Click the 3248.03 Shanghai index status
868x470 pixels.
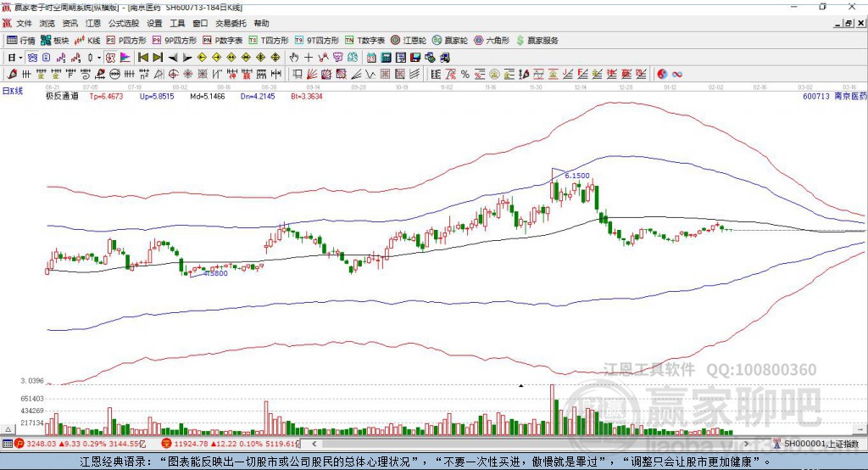(x=41, y=444)
